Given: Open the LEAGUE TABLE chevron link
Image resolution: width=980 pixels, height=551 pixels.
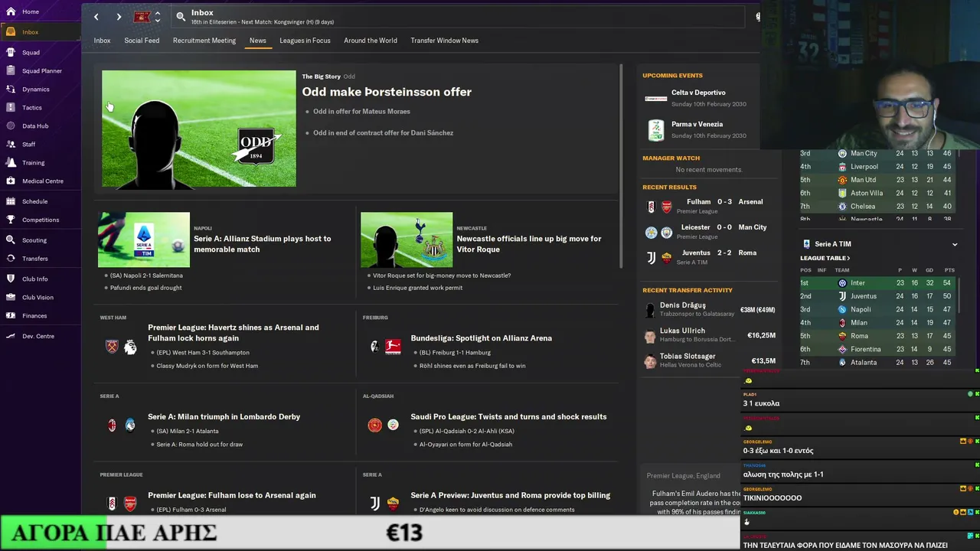Looking at the screenshot, I should pyautogui.click(x=825, y=258).
